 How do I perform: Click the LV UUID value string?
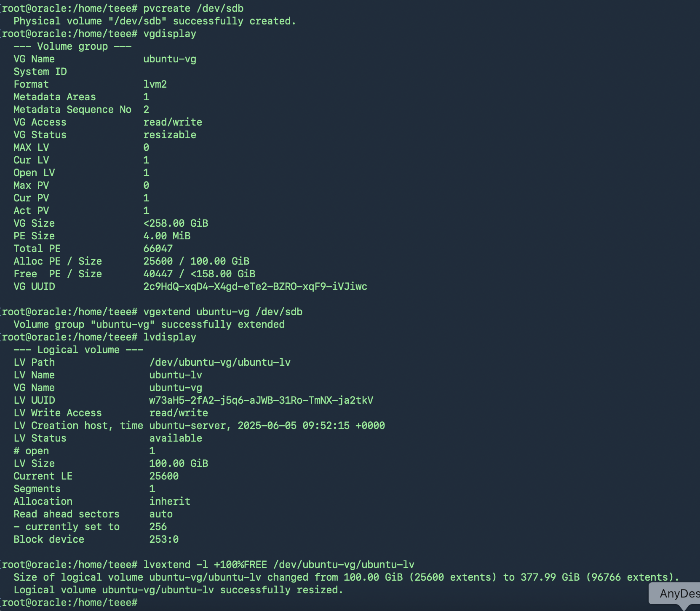[261, 400]
